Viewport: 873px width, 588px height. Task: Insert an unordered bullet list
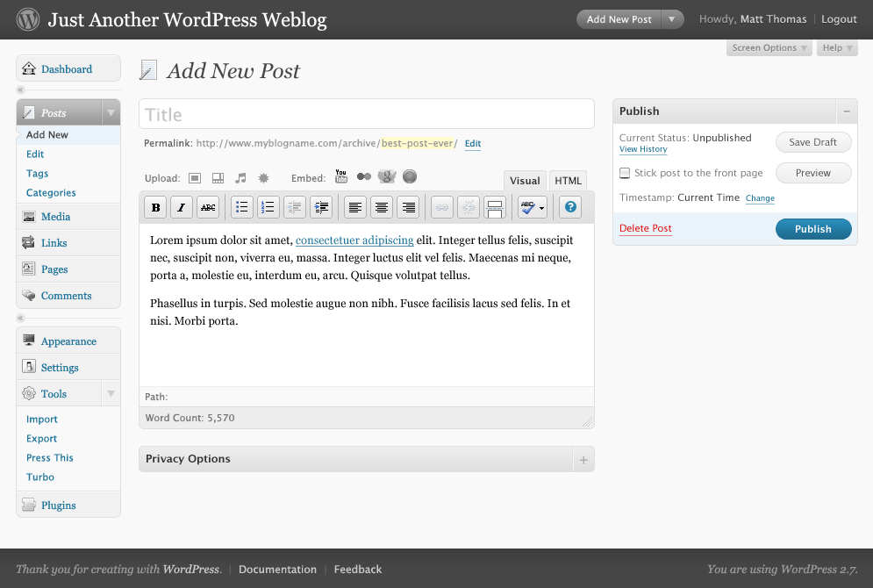(x=241, y=207)
